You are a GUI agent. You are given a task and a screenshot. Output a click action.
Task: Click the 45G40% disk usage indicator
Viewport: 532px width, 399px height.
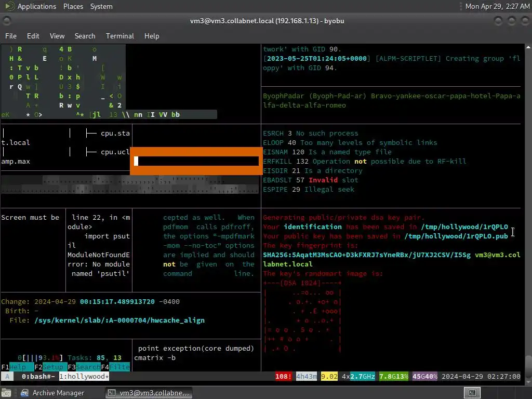point(425,376)
